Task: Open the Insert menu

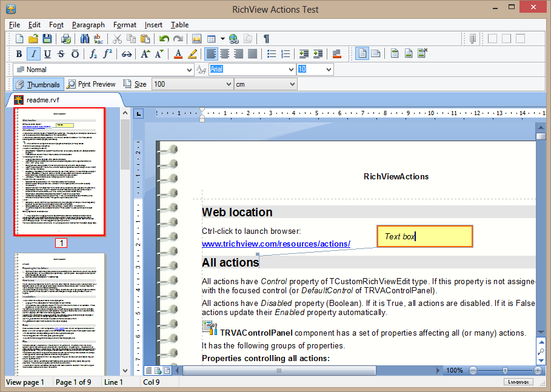Action: [x=153, y=25]
